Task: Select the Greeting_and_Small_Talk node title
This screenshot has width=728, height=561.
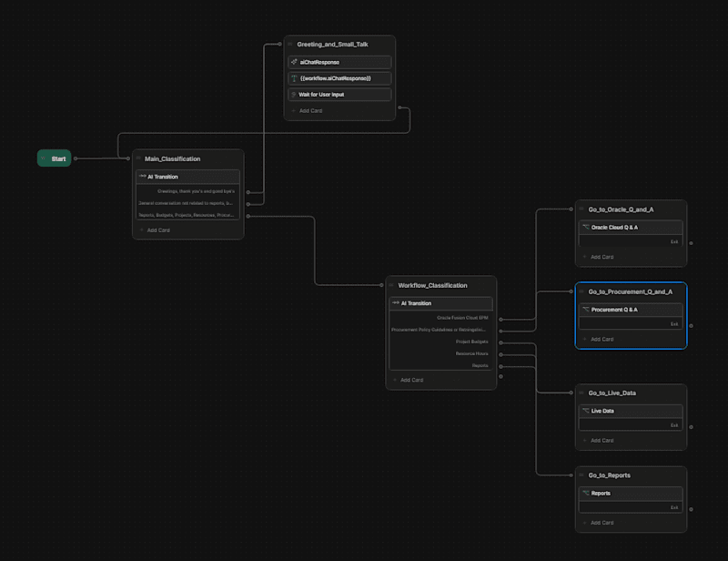Action: pyautogui.click(x=332, y=45)
